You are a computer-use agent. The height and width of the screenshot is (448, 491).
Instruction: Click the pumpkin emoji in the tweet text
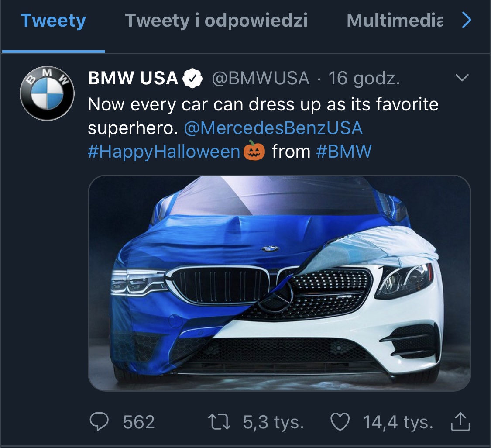click(255, 152)
